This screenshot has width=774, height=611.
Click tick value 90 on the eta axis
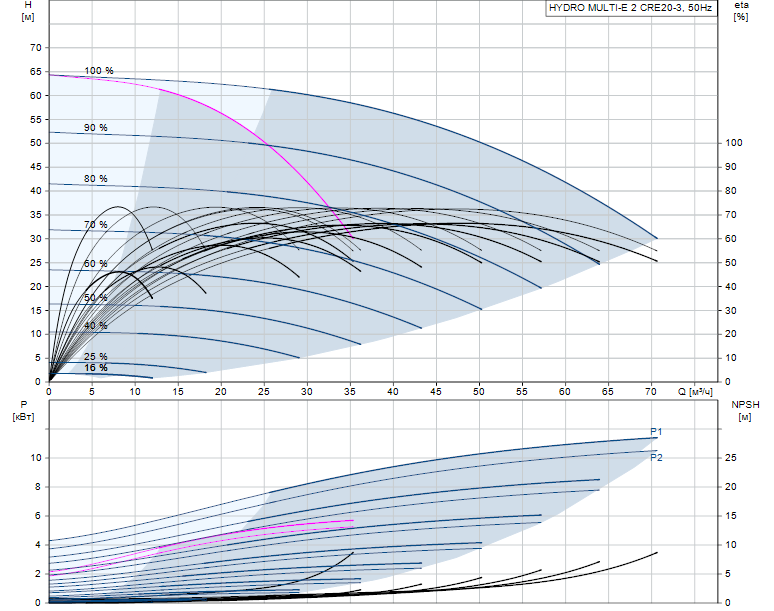[x=731, y=167]
